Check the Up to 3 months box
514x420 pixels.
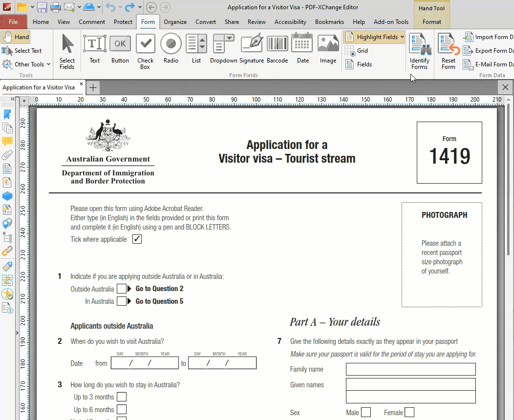[122, 397]
